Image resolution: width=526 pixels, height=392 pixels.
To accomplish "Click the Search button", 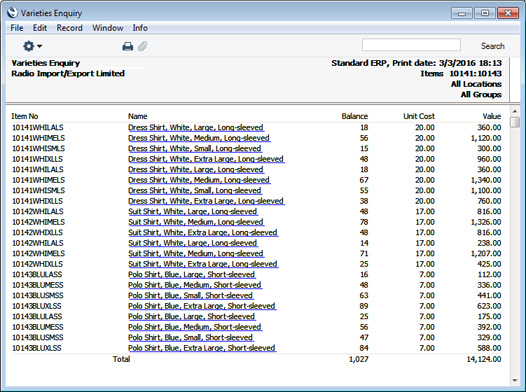I will tap(492, 46).
